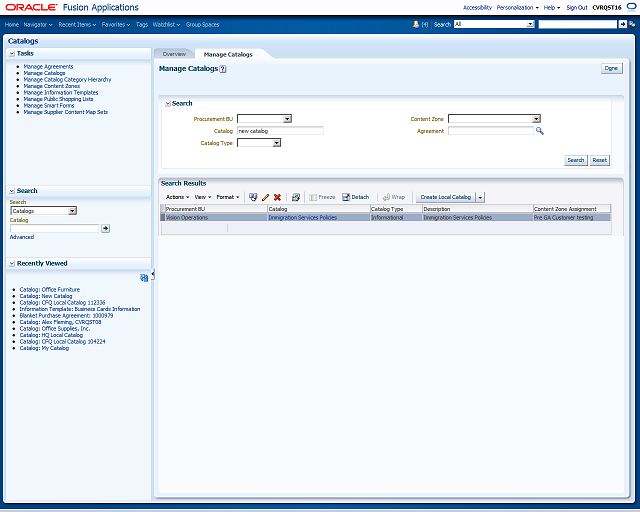Viewport: 640px width, 512px height.
Task: Open recently viewed Catalog: Office Furniture
Action: (x=50, y=289)
